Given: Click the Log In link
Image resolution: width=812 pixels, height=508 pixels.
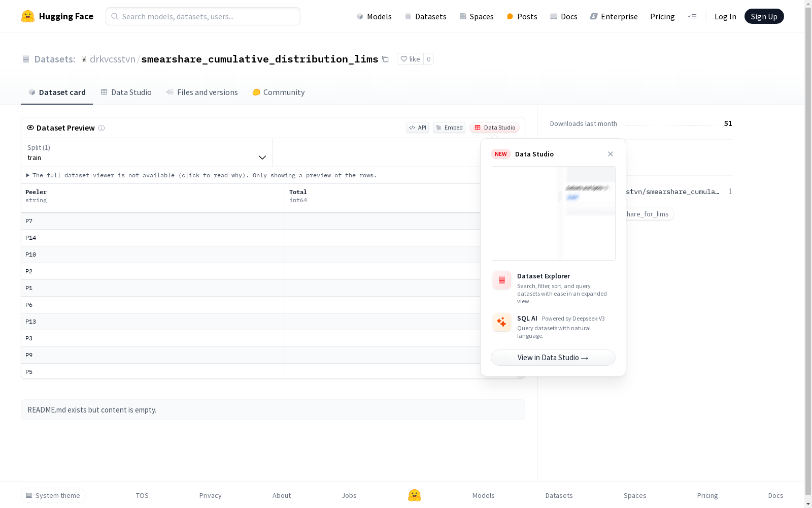Looking at the screenshot, I should pos(725,16).
